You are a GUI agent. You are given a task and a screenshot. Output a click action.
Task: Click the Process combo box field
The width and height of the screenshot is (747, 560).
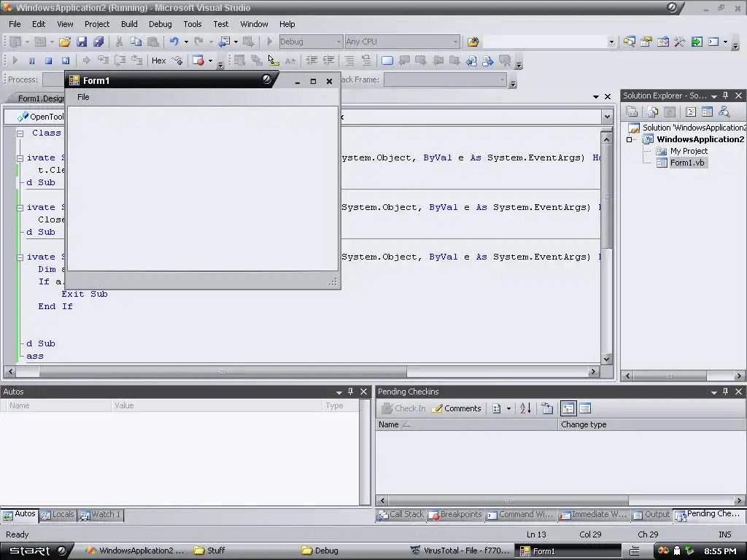pos(54,79)
